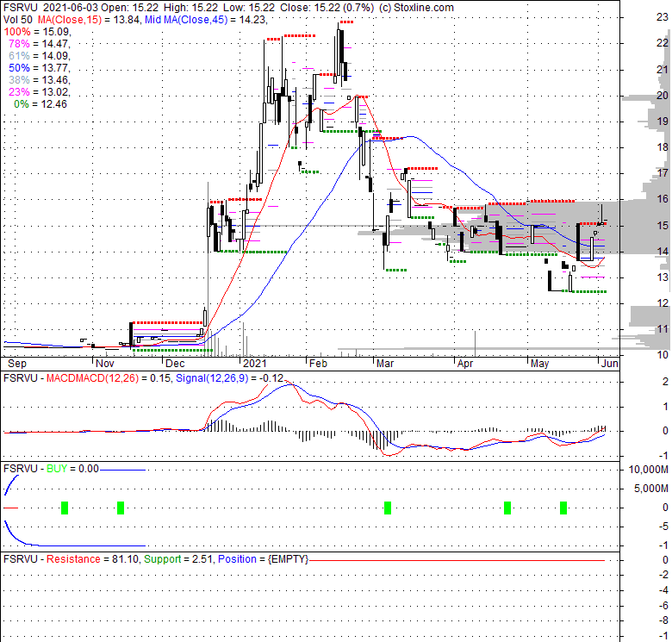Click the 'BUY = 0.00' indicator label
The width and height of the screenshot is (672, 642).
[72, 469]
